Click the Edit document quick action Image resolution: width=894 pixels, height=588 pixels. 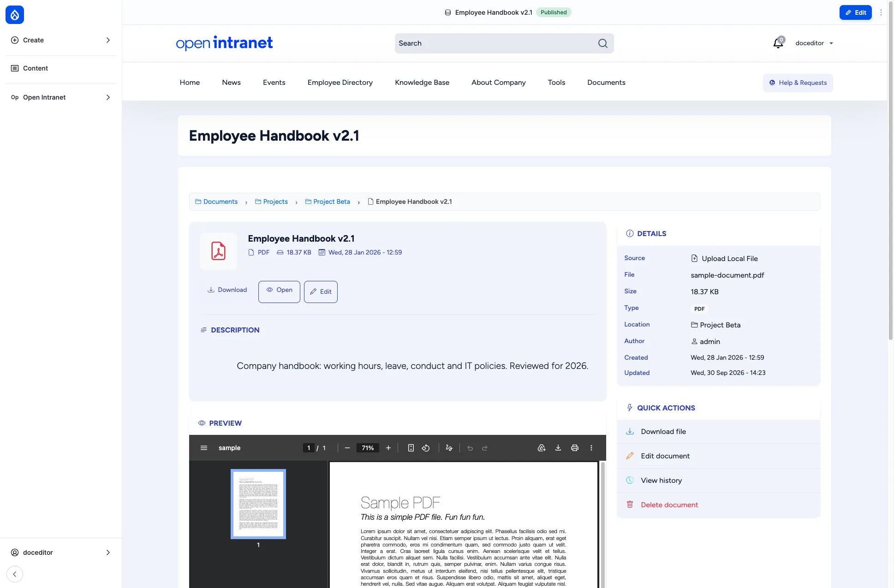click(x=718, y=456)
